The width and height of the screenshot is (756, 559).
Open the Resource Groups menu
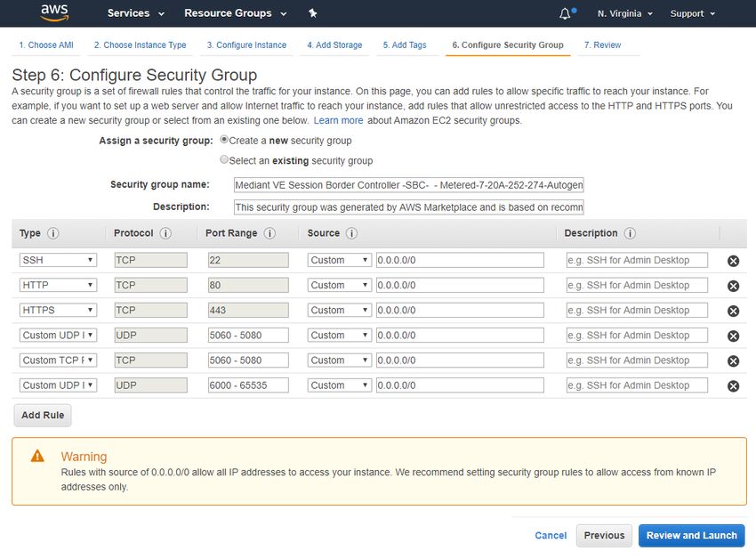click(236, 13)
